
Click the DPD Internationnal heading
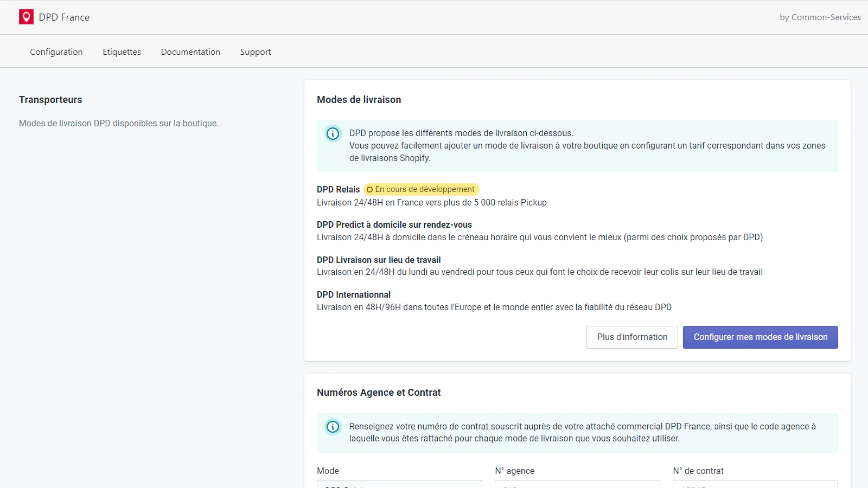click(x=354, y=294)
